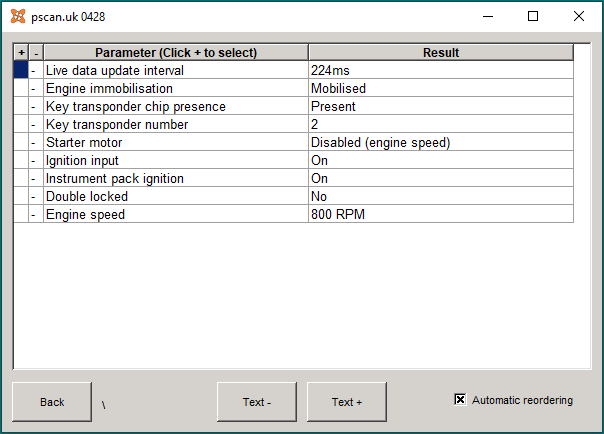
Task: Click the 800 RPM result cell
Action: coord(441,214)
